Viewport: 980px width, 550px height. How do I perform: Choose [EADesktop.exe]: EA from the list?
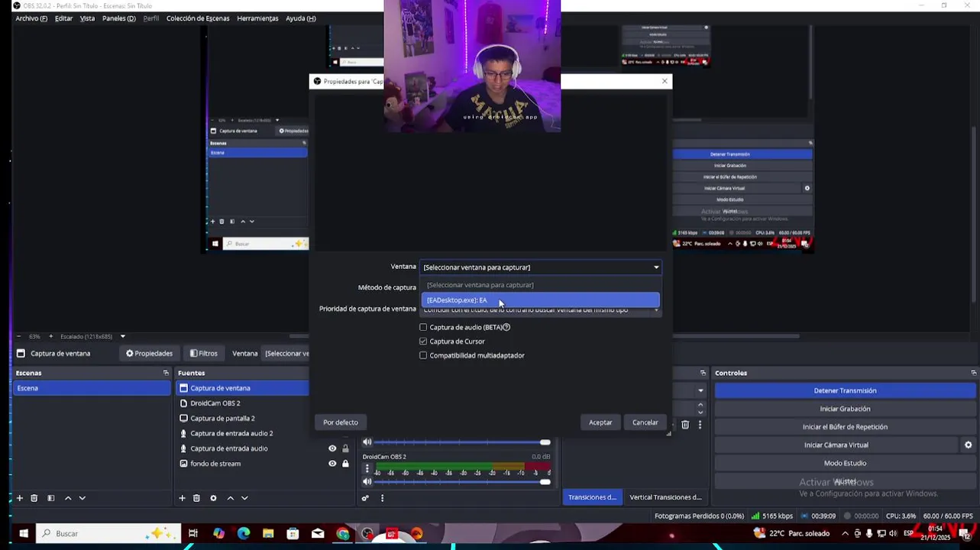[540, 300]
